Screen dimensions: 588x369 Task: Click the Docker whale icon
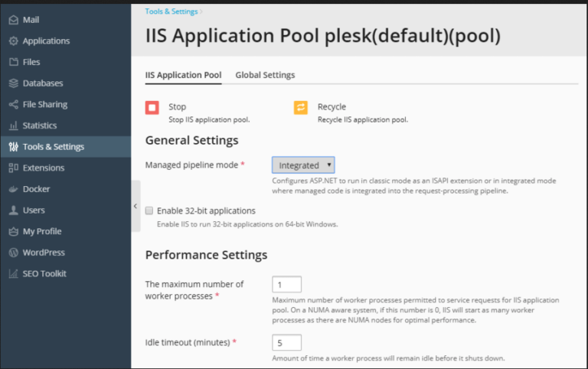point(13,189)
